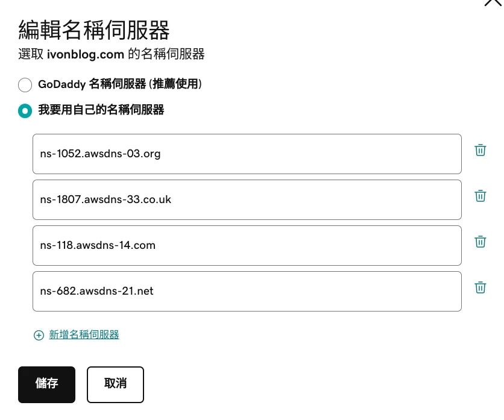The height and width of the screenshot is (420, 504).
Task: Focus the ns-1052.awsdns-03.org input field
Action: [247, 154]
